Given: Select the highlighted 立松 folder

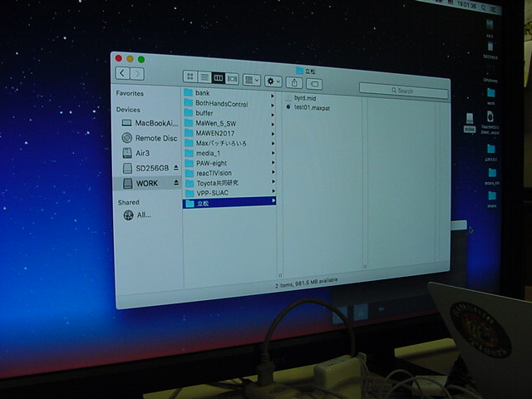Looking at the screenshot, I should pyautogui.click(x=229, y=203).
